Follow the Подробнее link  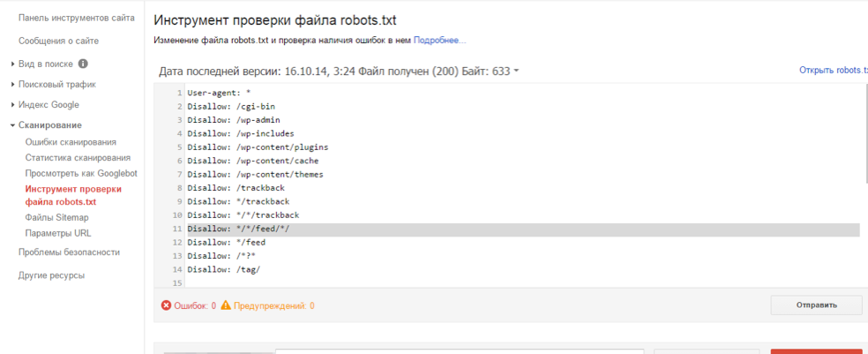(x=440, y=41)
